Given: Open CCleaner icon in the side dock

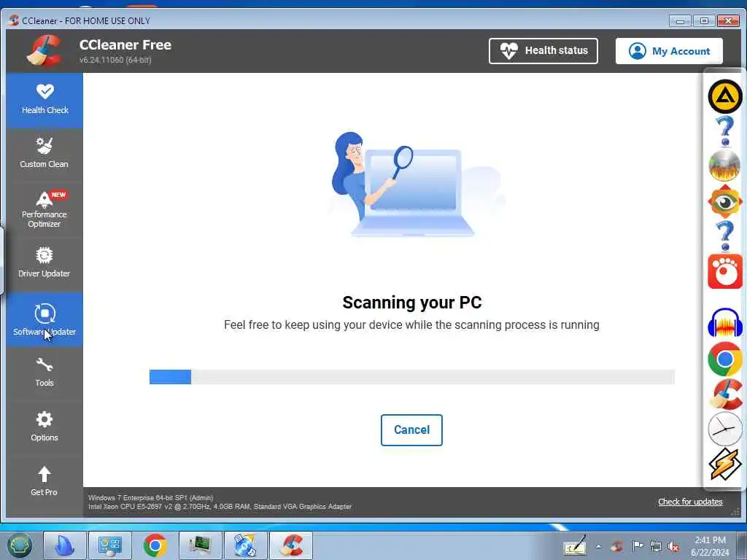Looking at the screenshot, I should point(724,394).
